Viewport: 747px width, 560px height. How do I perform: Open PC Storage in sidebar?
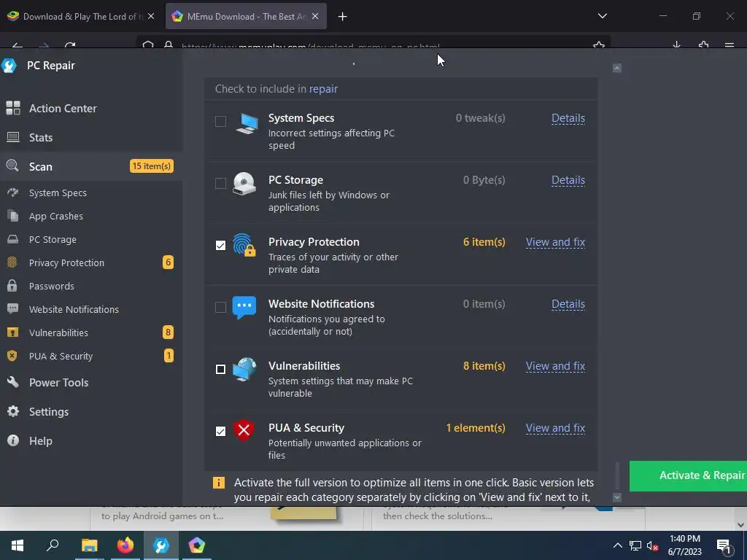pos(53,239)
